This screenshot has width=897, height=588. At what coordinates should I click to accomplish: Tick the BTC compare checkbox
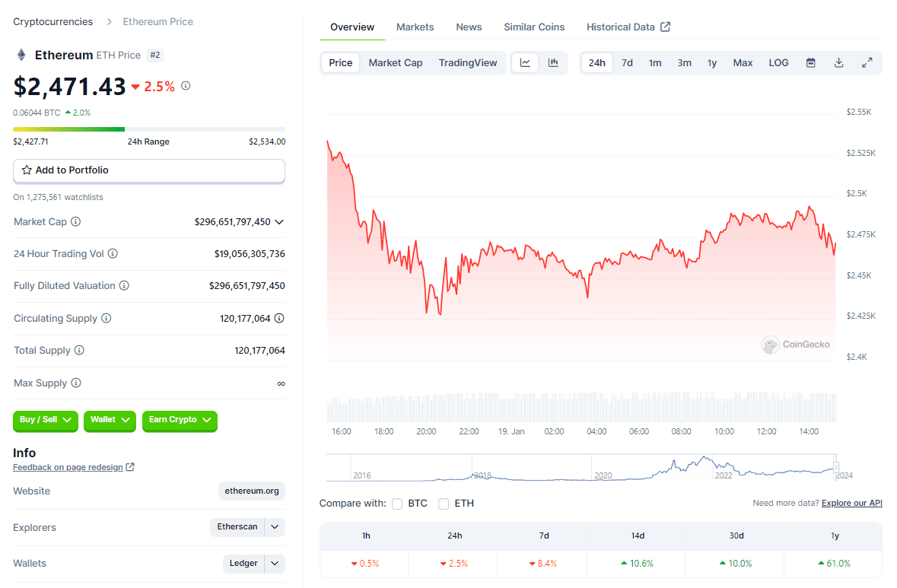pyautogui.click(x=397, y=504)
